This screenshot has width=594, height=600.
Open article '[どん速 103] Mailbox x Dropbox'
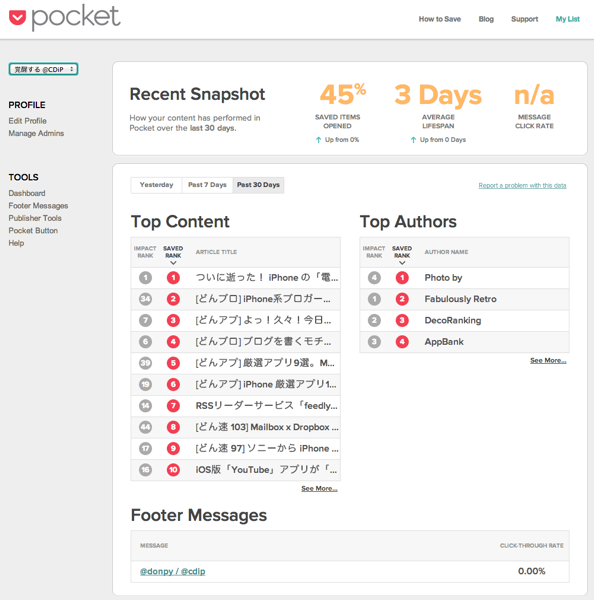click(267, 427)
